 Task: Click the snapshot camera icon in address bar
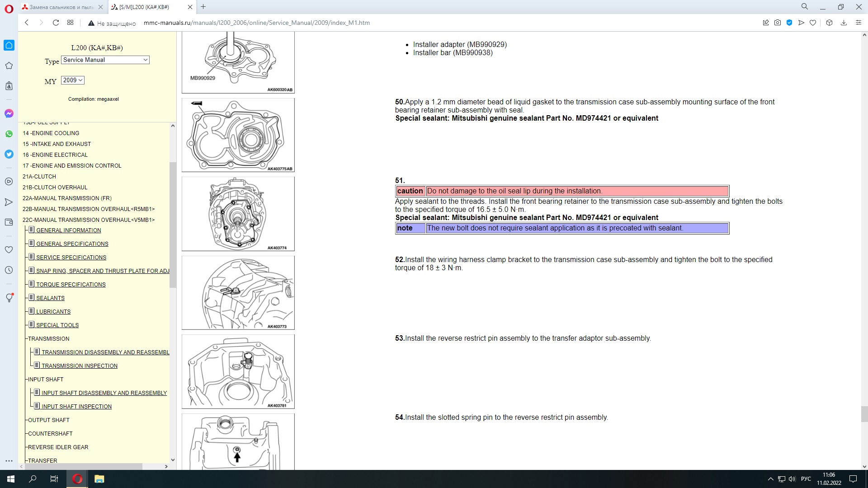778,23
